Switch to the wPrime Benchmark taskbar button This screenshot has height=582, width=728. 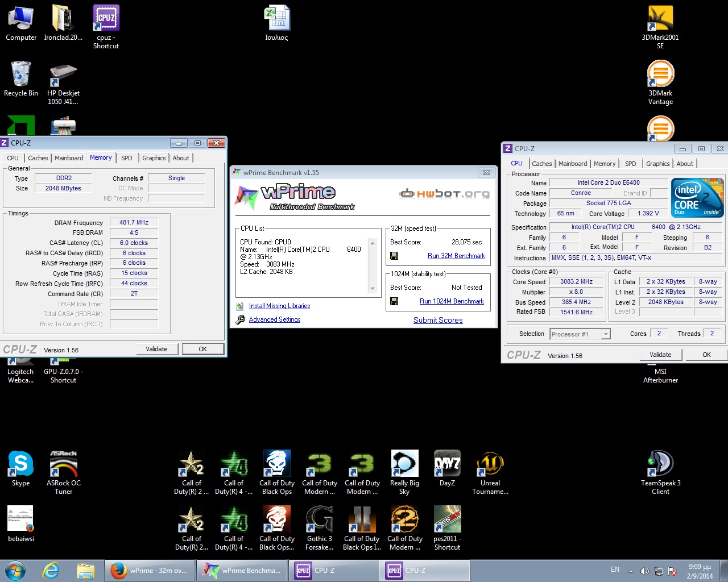coord(242,570)
